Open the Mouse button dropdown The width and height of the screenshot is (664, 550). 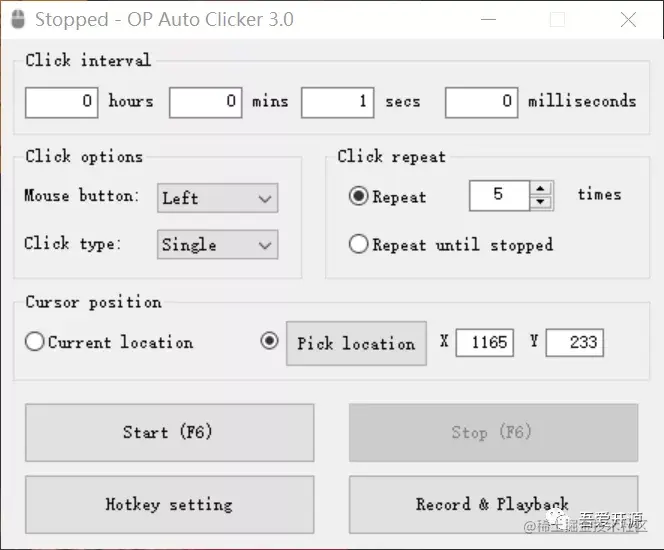click(x=218, y=198)
